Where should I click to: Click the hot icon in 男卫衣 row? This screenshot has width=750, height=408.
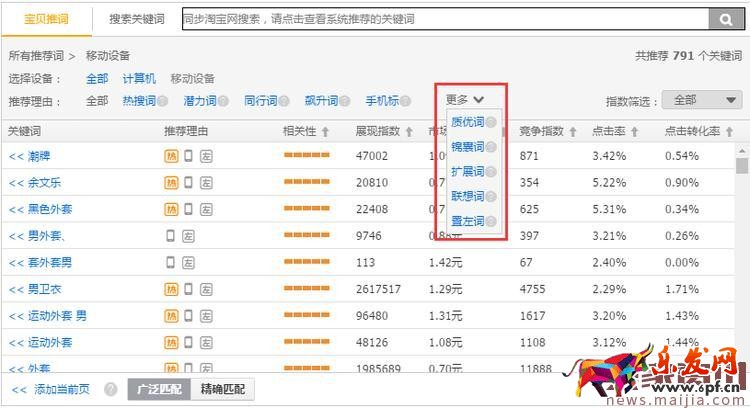pyautogui.click(x=171, y=289)
